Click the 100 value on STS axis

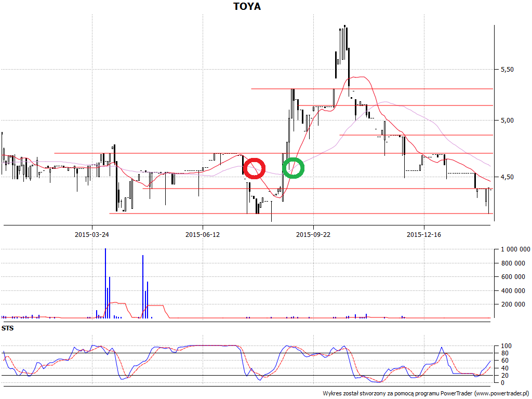506,346
